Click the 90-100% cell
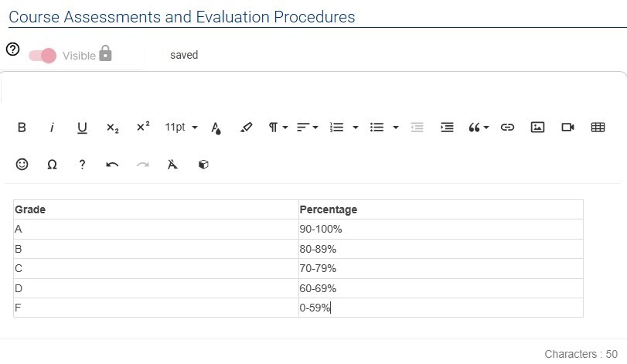Image resolution: width=627 pixels, height=364 pixels. 441,229
